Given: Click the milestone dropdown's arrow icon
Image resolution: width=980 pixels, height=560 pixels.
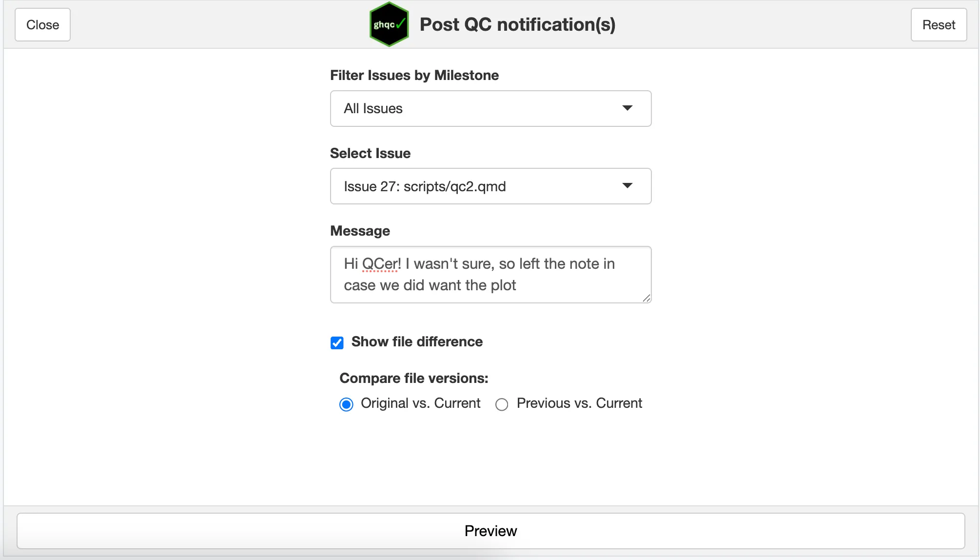Looking at the screenshot, I should 627,108.
